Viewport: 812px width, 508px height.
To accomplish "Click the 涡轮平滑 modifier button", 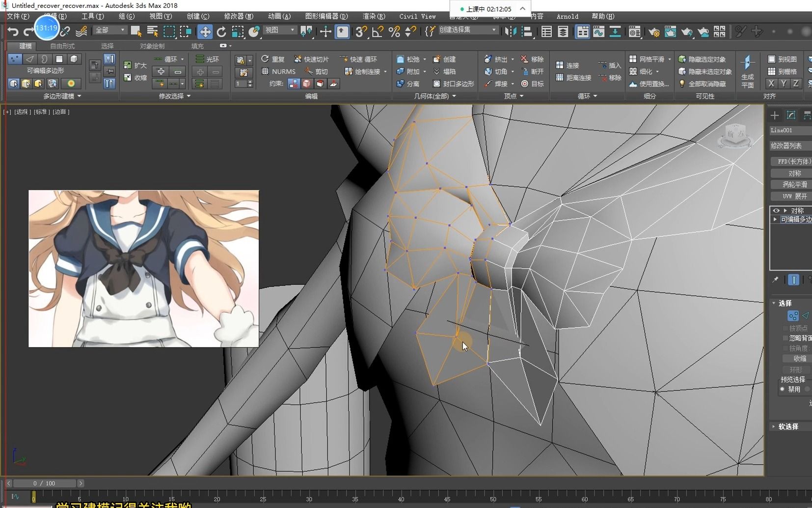I will pos(794,185).
